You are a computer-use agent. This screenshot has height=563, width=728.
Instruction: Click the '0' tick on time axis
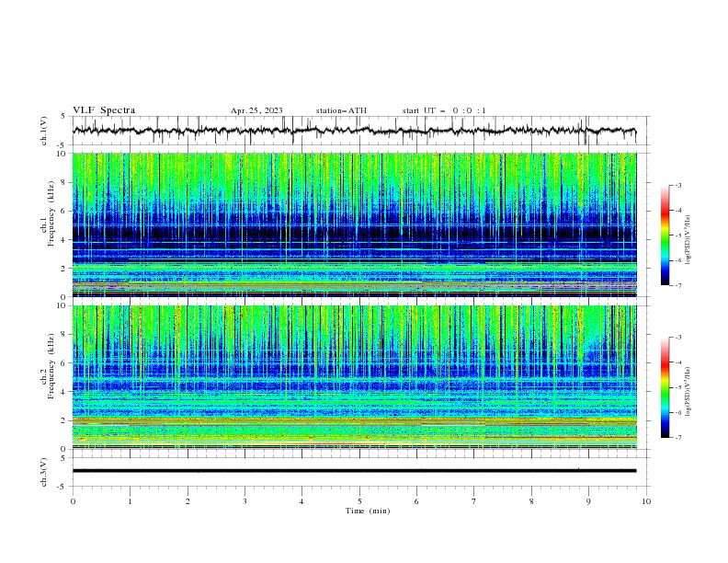[x=73, y=501]
